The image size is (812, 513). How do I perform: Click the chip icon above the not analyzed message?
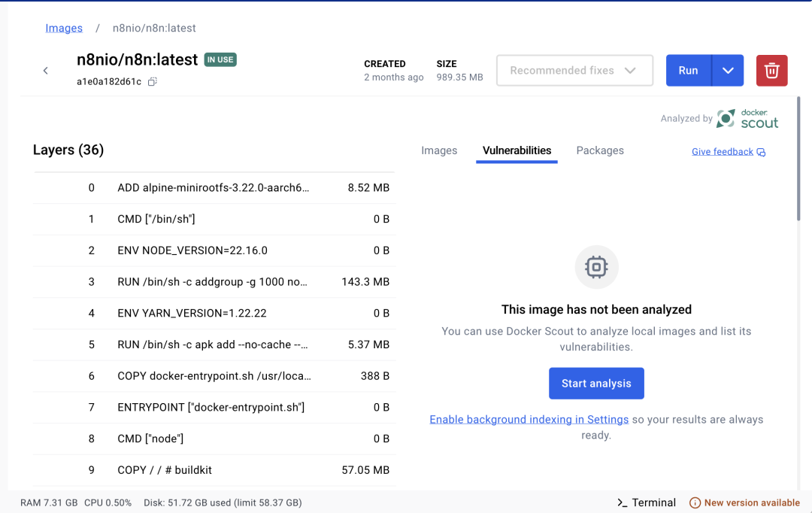(x=596, y=267)
